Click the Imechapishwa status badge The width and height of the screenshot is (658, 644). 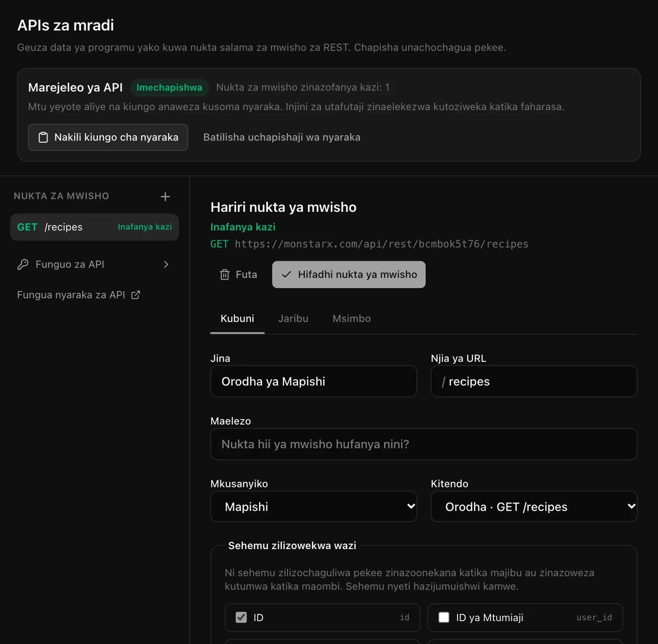click(x=169, y=87)
